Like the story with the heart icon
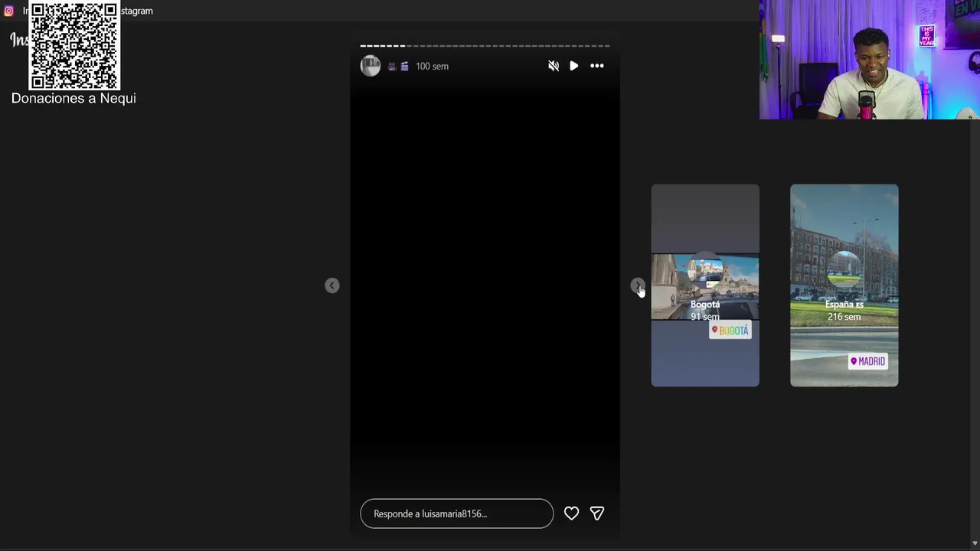Viewport: 980px width, 551px height. 571,514
